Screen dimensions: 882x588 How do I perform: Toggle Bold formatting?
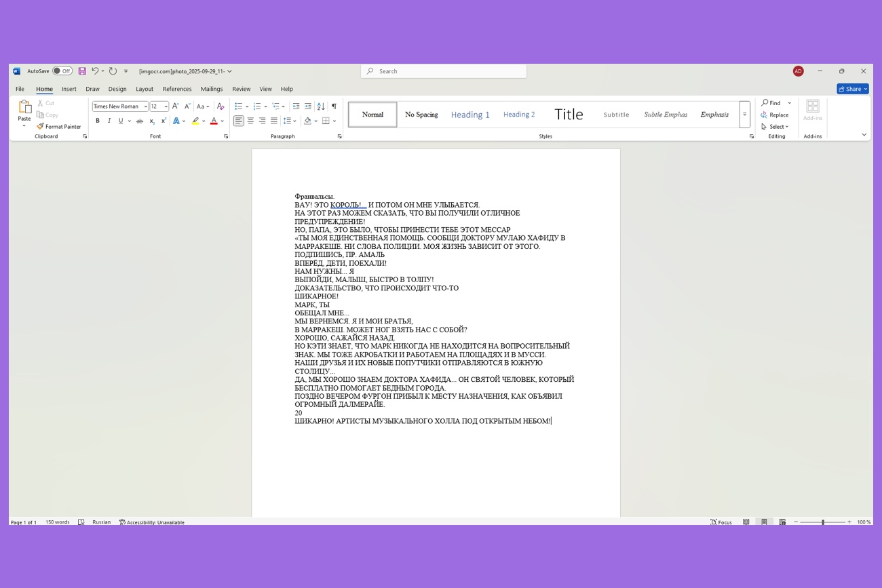coord(98,121)
